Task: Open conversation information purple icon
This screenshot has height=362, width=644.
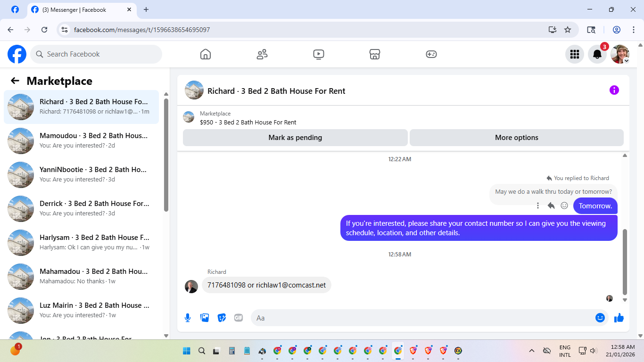Action: click(x=614, y=90)
